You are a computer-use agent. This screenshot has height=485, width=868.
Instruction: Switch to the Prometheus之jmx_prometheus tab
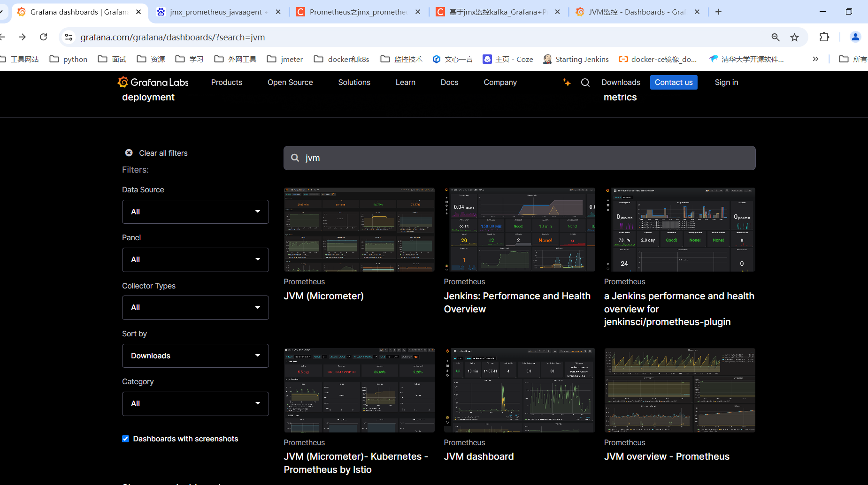(358, 12)
